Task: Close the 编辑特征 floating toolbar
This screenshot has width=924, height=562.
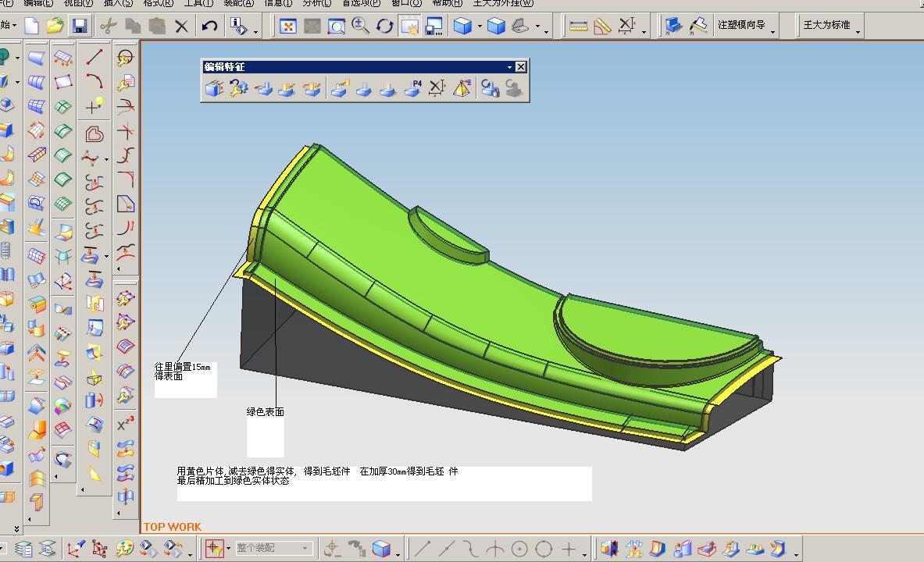Action: click(521, 67)
